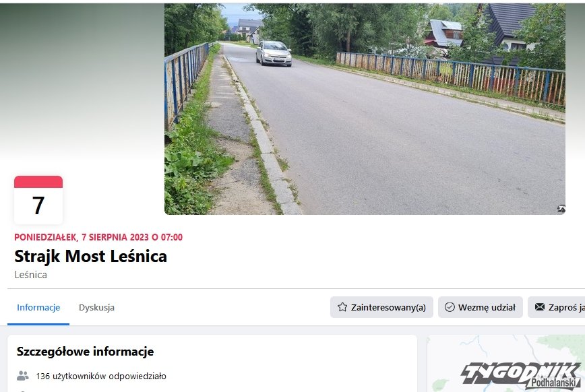Click the Strajk Most Leśnica event title
This screenshot has width=585, height=392.
[x=91, y=256]
